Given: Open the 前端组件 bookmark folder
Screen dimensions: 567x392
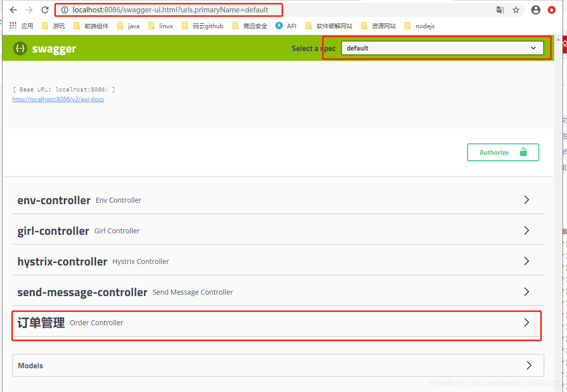Looking at the screenshot, I should 91,26.
